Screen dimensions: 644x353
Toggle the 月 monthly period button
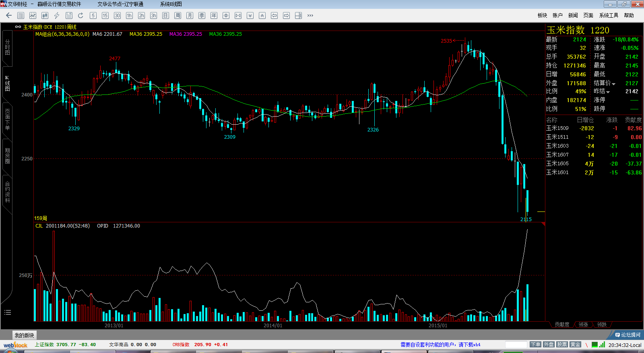[190, 15]
